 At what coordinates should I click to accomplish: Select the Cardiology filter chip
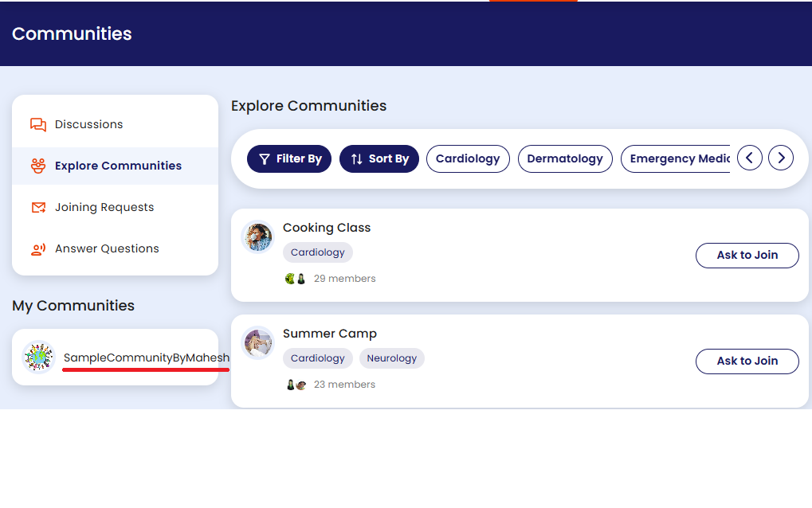click(x=468, y=158)
